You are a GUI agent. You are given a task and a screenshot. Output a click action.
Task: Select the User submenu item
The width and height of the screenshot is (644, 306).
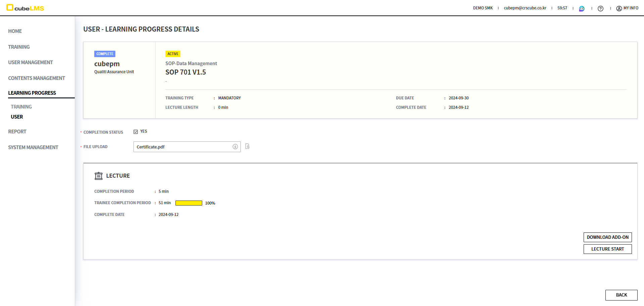click(x=17, y=117)
